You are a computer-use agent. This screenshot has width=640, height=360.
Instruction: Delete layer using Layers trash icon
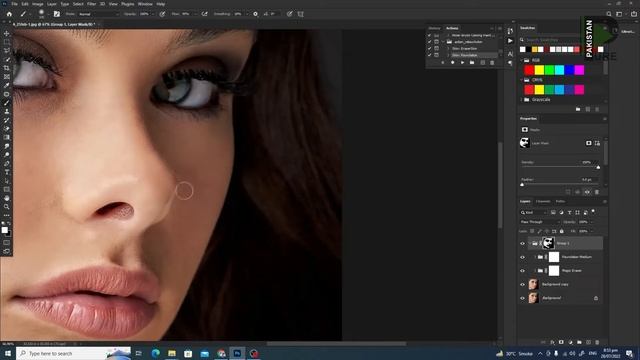[597, 342]
